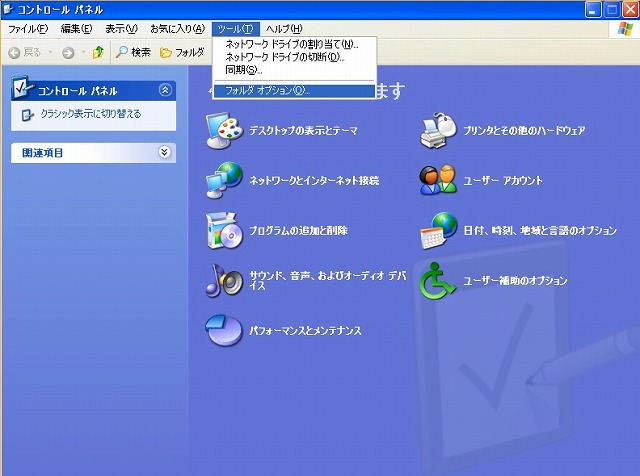Viewport: 640px width, 476px height.
Task: Choose ネットワーク ドライブの切断(D) menu entry
Action: pos(294,57)
